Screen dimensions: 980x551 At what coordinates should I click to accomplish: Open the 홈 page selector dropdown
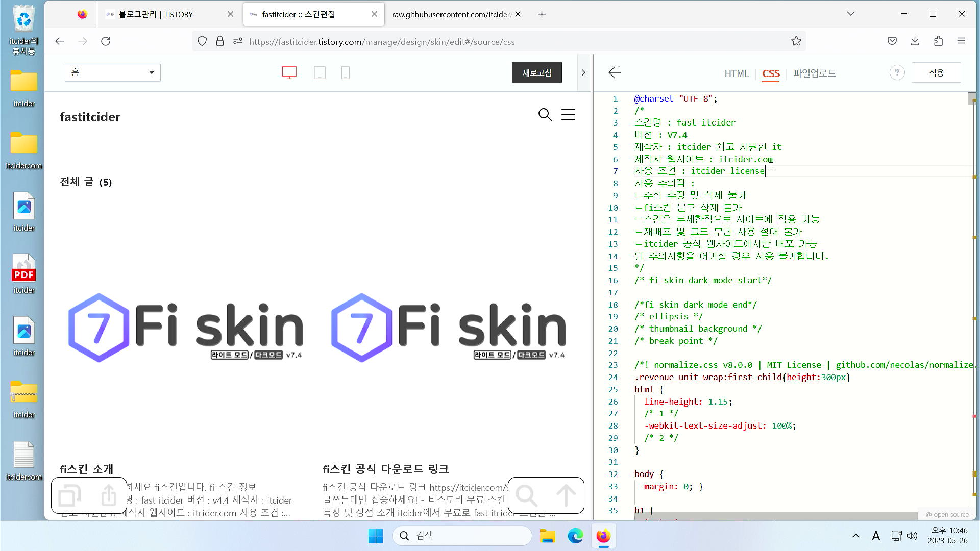click(113, 72)
